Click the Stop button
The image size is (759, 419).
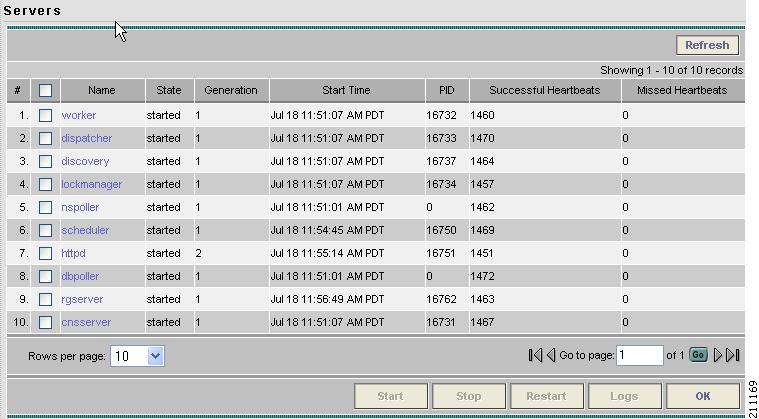[x=469, y=396]
